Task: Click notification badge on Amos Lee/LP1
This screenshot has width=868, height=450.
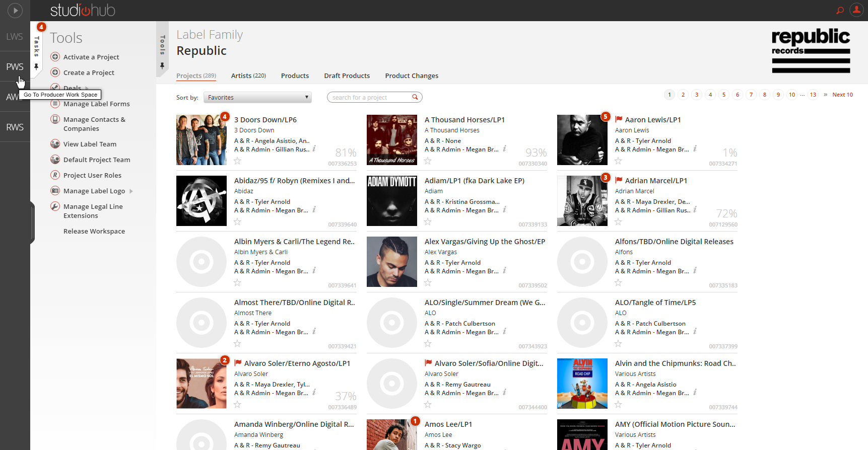Action: pyautogui.click(x=415, y=421)
